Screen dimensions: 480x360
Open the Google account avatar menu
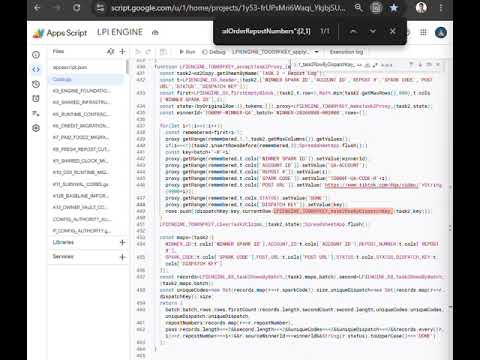pyautogui.click(x=441, y=32)
